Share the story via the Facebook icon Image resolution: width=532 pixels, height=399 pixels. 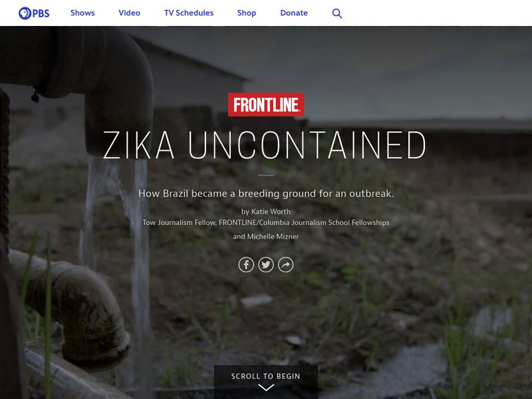click(x=246, y=265)
